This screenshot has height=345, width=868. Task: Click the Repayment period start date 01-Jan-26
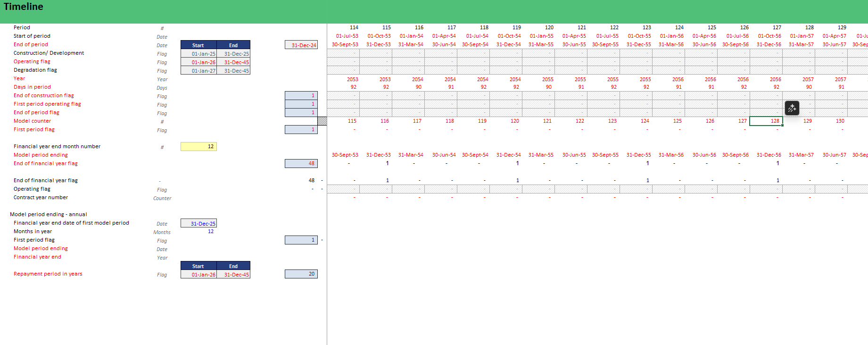coord(198,275)
